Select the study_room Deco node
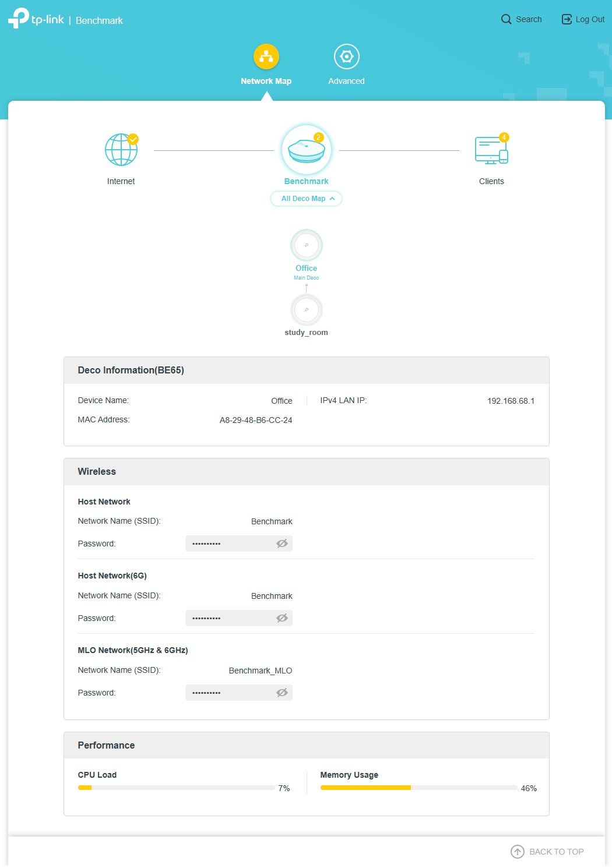This screenshot has height=868, width=612. click(x=307, y=309)
